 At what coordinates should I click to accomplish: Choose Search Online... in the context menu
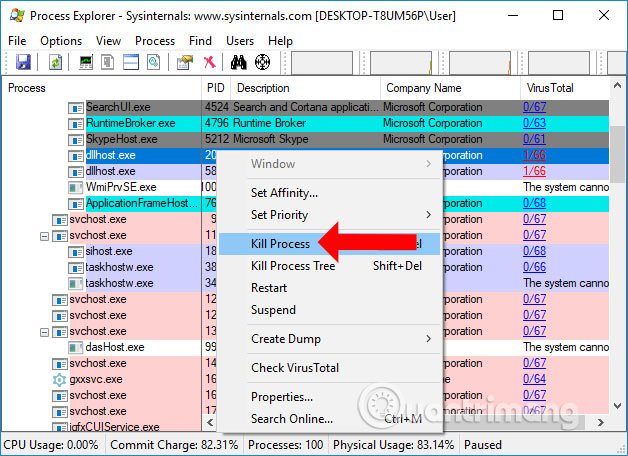point(330,419)
